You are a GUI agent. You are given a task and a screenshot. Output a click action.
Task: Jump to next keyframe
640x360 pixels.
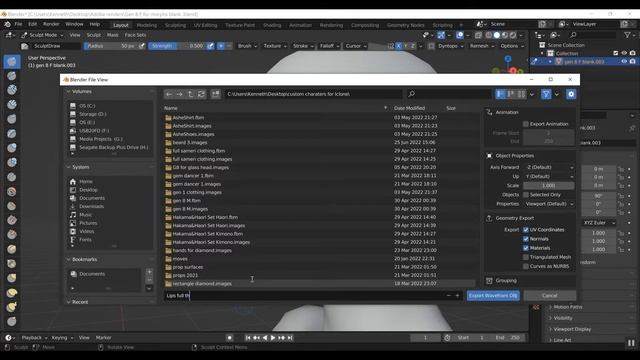click(281, 338)
